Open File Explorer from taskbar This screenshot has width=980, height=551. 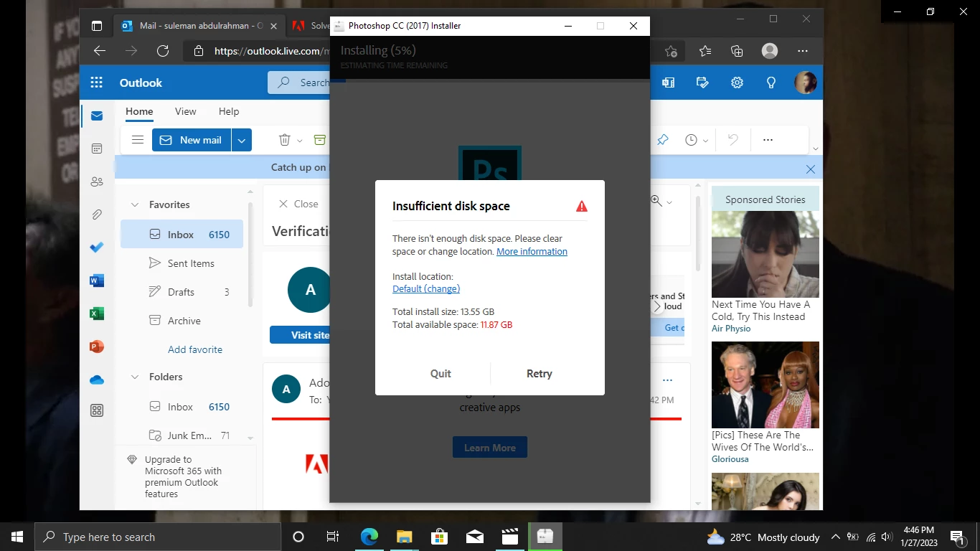[x=404, y=537]
